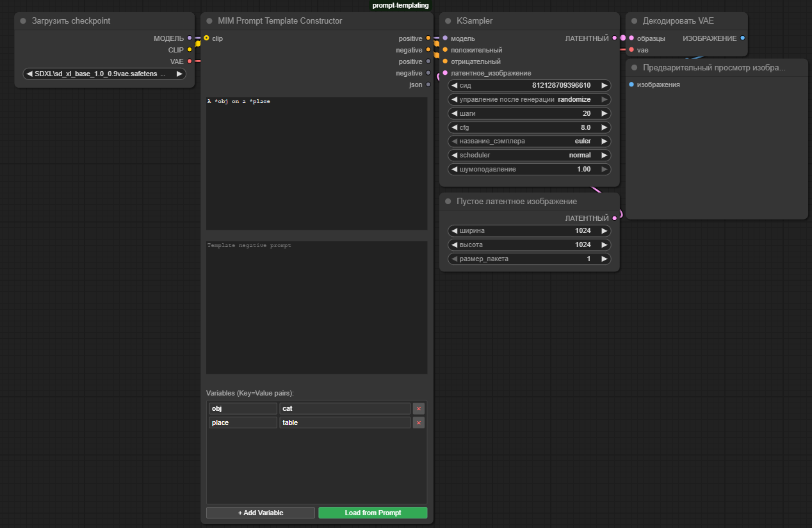Remove the obj variable with its X button

(x=418, y=408)
